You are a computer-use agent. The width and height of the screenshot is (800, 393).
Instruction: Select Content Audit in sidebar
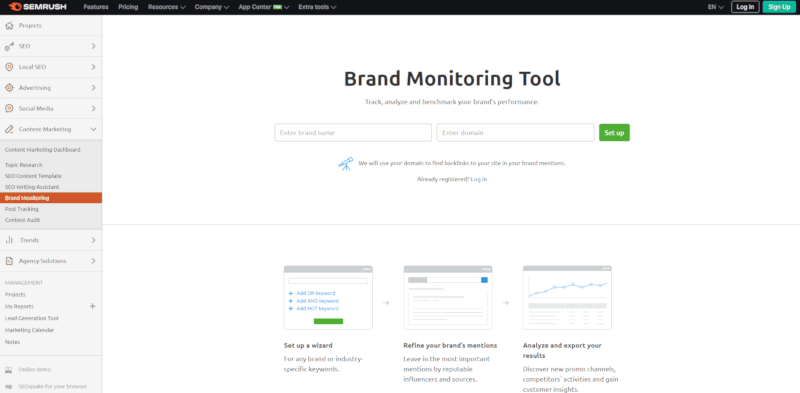pos(22,220)
